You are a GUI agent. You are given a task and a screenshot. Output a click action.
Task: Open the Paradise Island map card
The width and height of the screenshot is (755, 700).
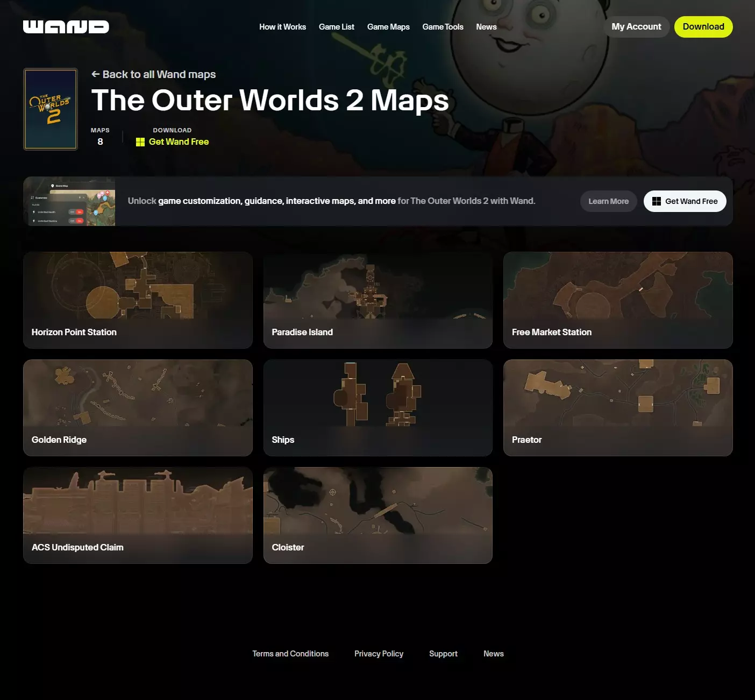pos(378,300)
